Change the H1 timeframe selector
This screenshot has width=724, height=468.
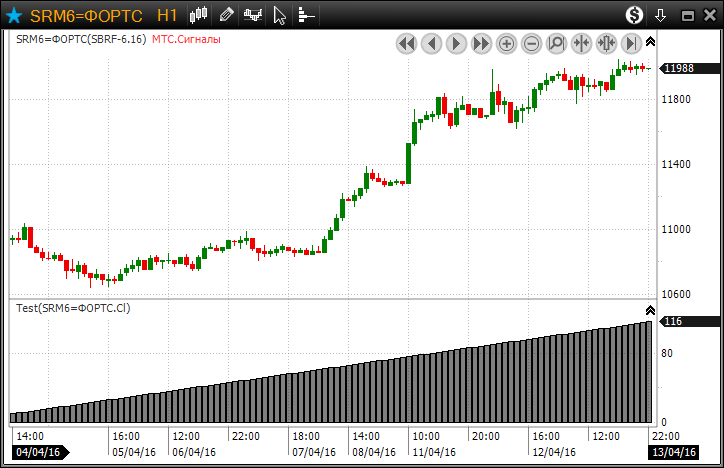pyautogui.click(x=168, y=15)
